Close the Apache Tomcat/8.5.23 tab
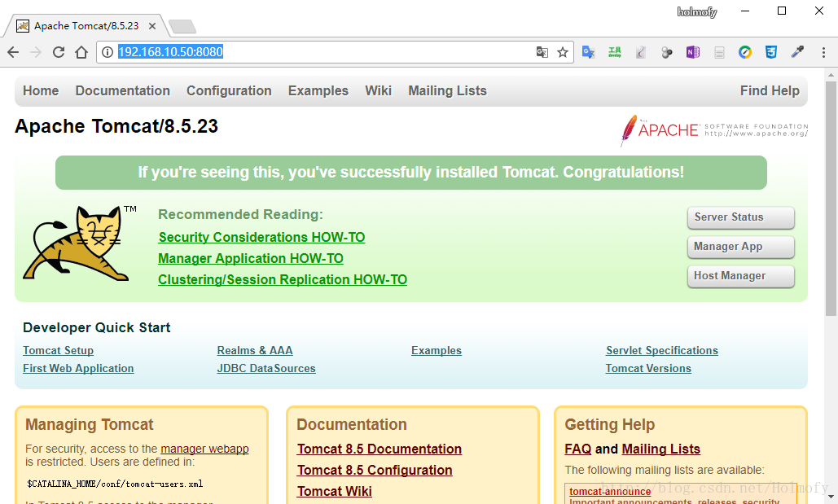 152,26
